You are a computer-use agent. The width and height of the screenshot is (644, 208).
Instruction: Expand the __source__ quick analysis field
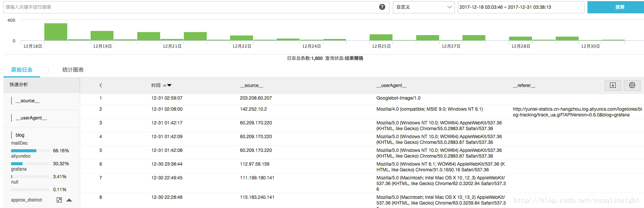tap(28, 101)
